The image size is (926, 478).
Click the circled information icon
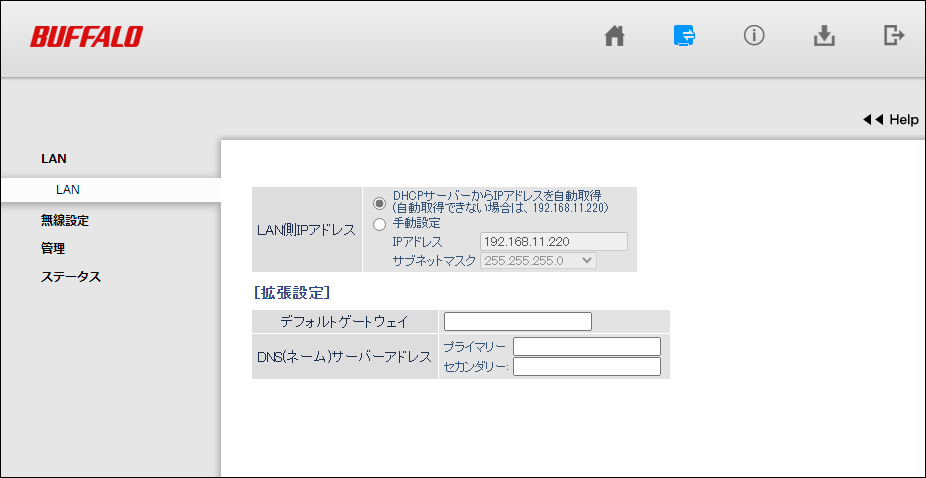754,36
